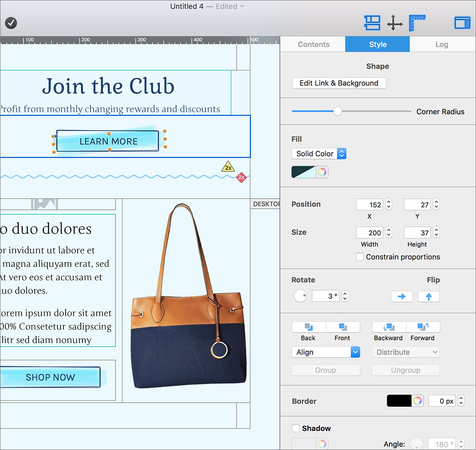Open the Fill color wheel picker

pos(322,172)
